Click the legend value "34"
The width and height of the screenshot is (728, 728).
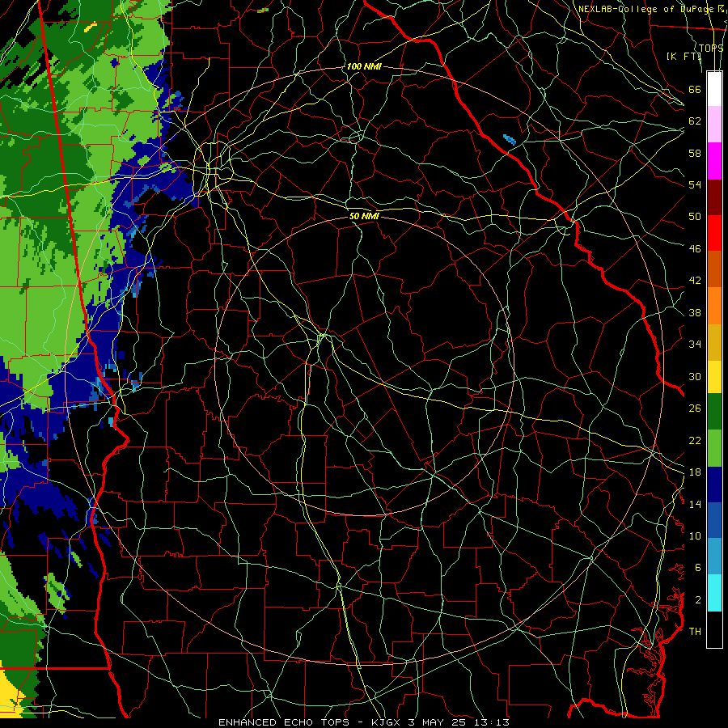coord(695,345)
